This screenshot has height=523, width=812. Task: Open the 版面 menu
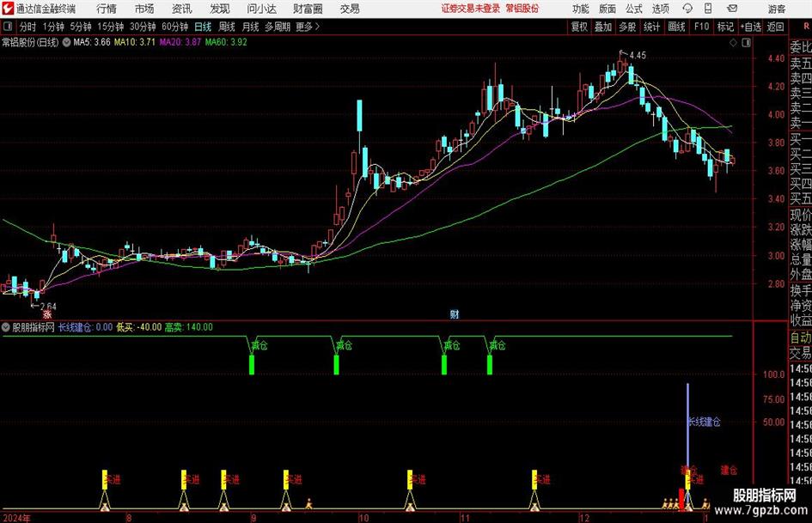[x=607, y=9]
